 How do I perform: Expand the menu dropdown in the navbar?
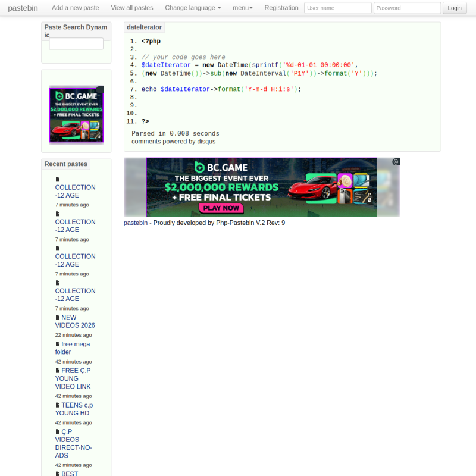243,8
